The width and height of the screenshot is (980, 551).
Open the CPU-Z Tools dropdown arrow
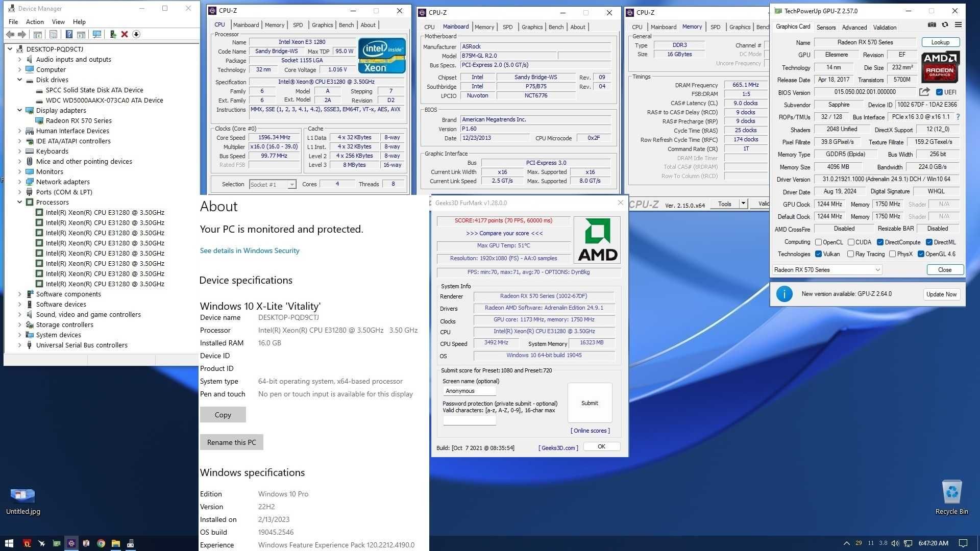[743, 204]
